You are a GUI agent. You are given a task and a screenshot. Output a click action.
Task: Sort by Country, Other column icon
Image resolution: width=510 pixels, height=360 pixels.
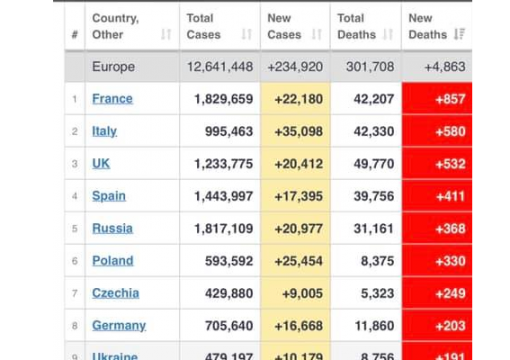[166, 34]
